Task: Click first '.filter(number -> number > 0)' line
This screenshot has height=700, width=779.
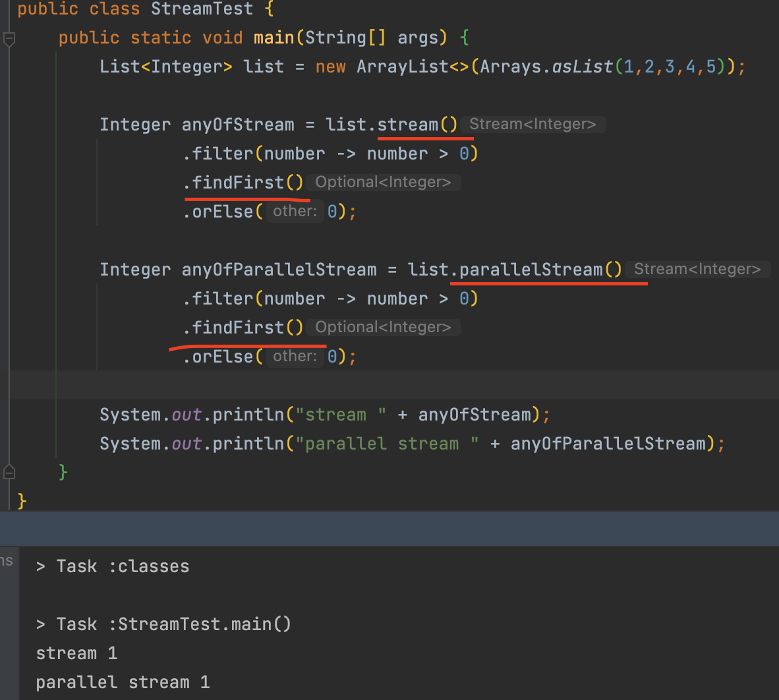Action: pyautogui.click(x=330, y=154)
